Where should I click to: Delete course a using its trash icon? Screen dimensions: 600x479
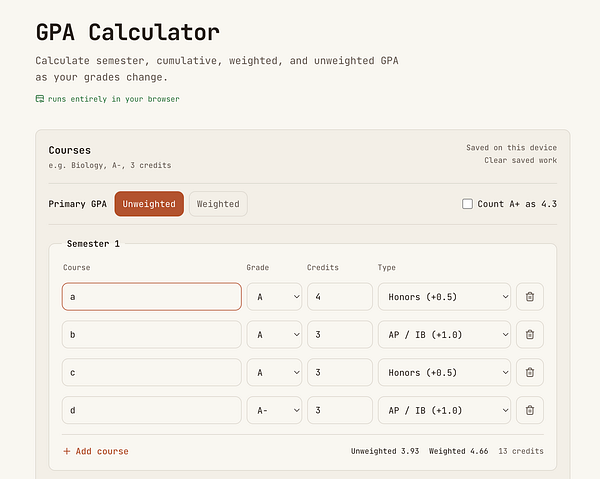[530, 297]
